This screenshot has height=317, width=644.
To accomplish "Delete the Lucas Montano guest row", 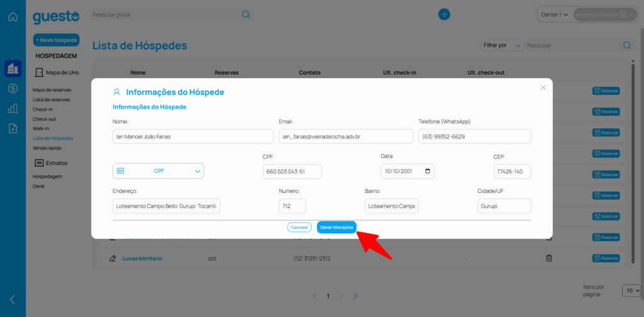I will pyautogui.click(x=549, y=258).
